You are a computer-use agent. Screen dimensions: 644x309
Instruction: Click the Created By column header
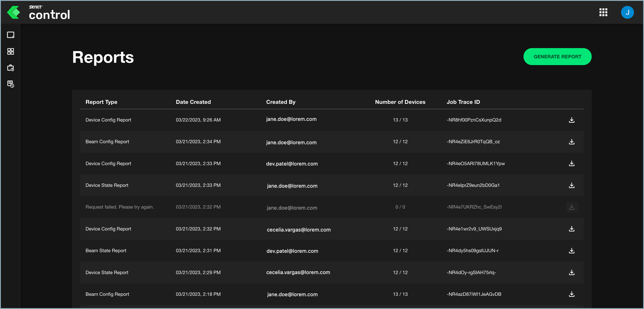[281, 102]
